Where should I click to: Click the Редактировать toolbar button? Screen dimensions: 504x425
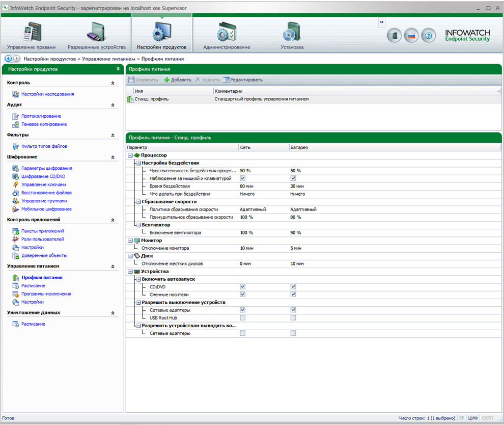pos(243,80)
